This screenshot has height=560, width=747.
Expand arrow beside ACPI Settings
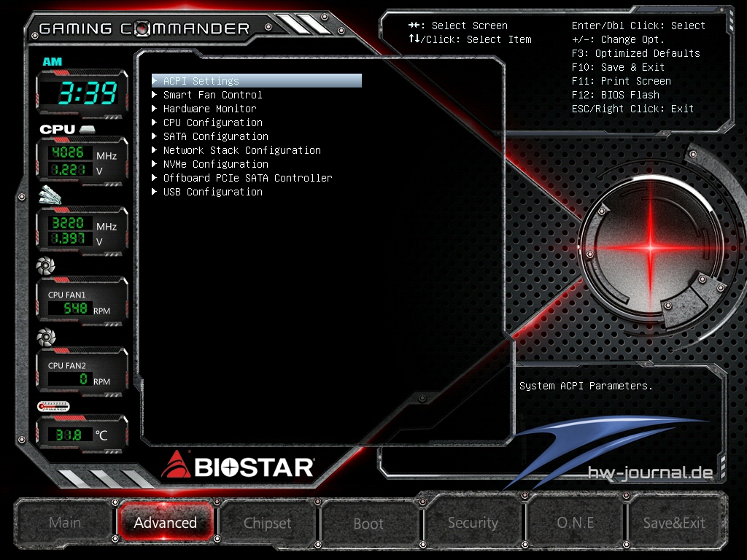point(155,81)
